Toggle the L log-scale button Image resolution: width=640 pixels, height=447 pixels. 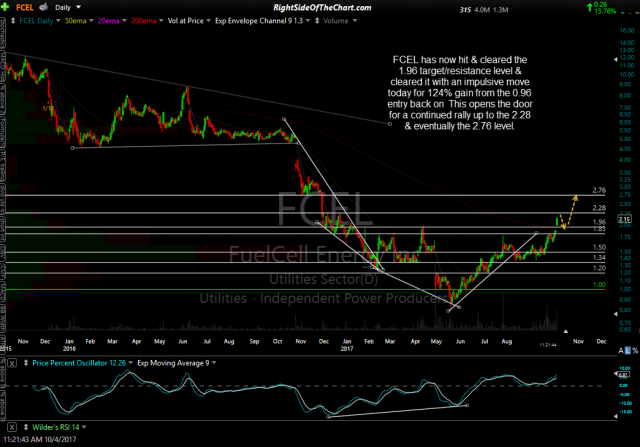(x=628, y=351)
